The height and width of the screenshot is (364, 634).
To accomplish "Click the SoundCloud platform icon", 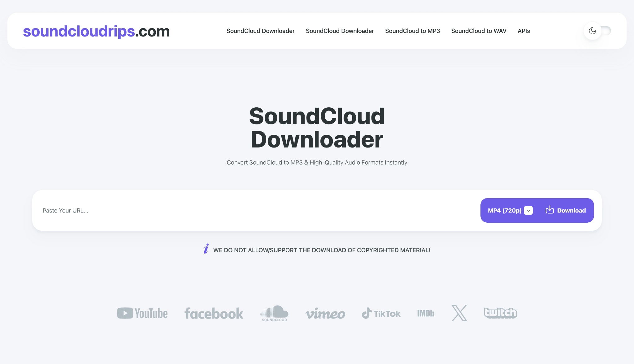I will point(274,313).
